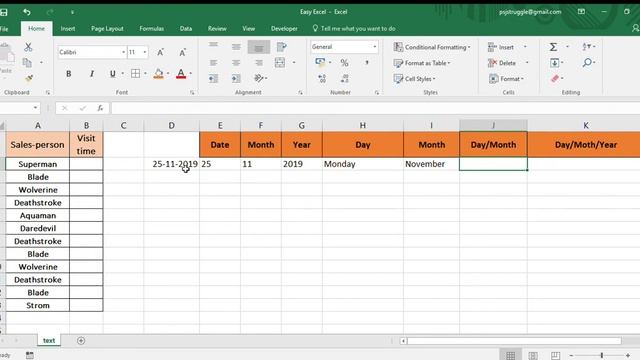640x360 pixels.
Task: Expand Format as Table menu
Action: pos(422,63)
